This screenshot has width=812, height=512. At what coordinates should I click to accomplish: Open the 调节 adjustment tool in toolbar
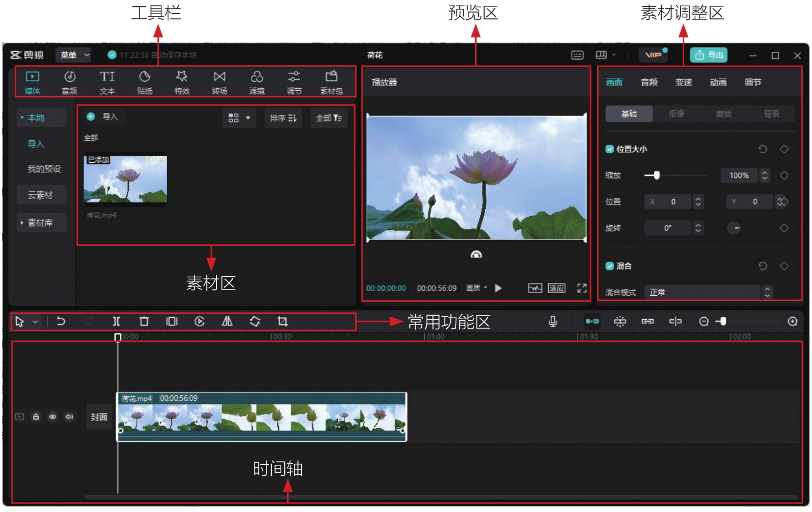tap(294, 82)
